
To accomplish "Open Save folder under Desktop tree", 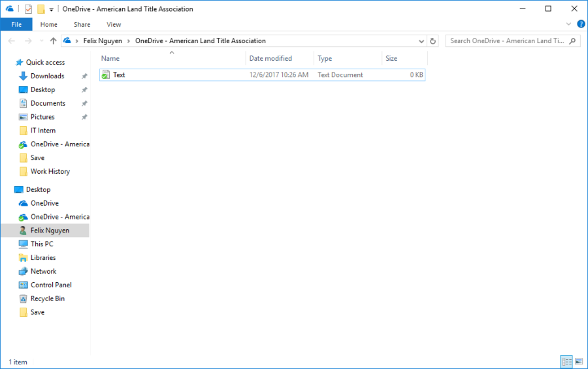I will (x=37, y=312).
